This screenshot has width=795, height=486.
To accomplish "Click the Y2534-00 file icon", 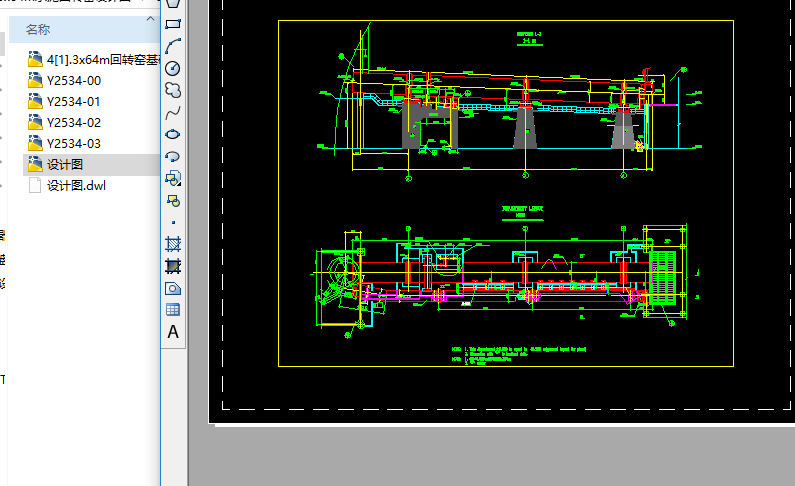I will pos(35,81).
